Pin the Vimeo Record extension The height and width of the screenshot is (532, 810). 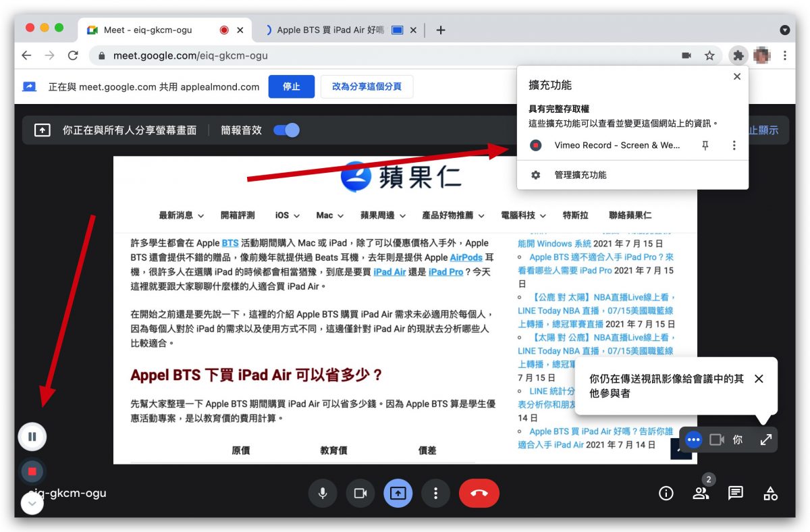tap(705, 145)
